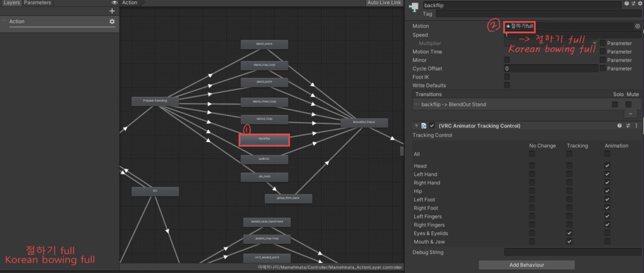Image resolution: width=644 pixels, height=273 pixels.
Task: Uncheck Eyes & Eyelids Tracking checkbox
Action: click(569, 233)
